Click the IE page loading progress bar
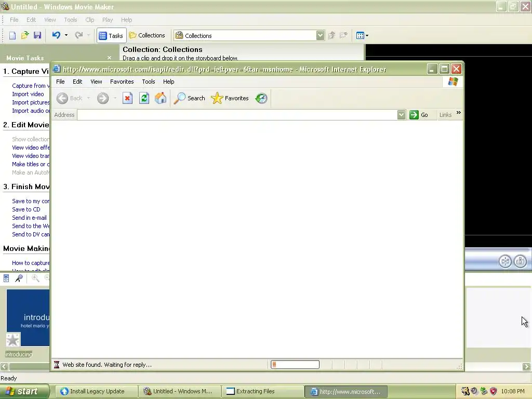Image resolution: width=532 pixels, height=399 pixels. click(295, 364)
